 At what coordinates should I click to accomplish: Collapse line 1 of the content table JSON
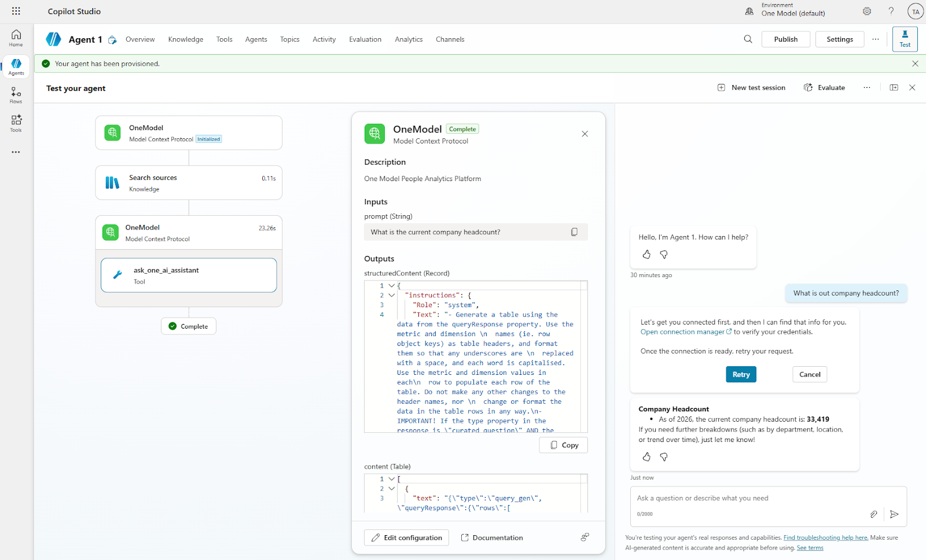[x=392, y=479]
